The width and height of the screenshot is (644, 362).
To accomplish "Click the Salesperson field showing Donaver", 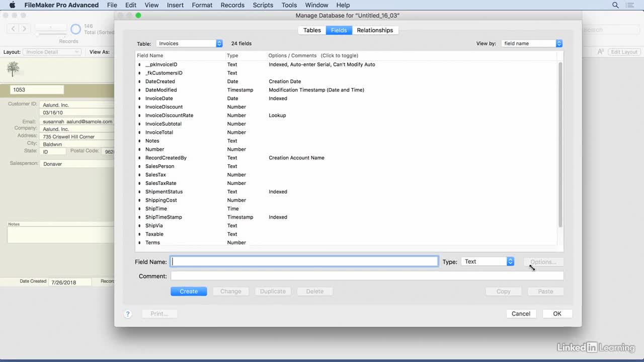I will pyautogui.click(x=77, y=164).
